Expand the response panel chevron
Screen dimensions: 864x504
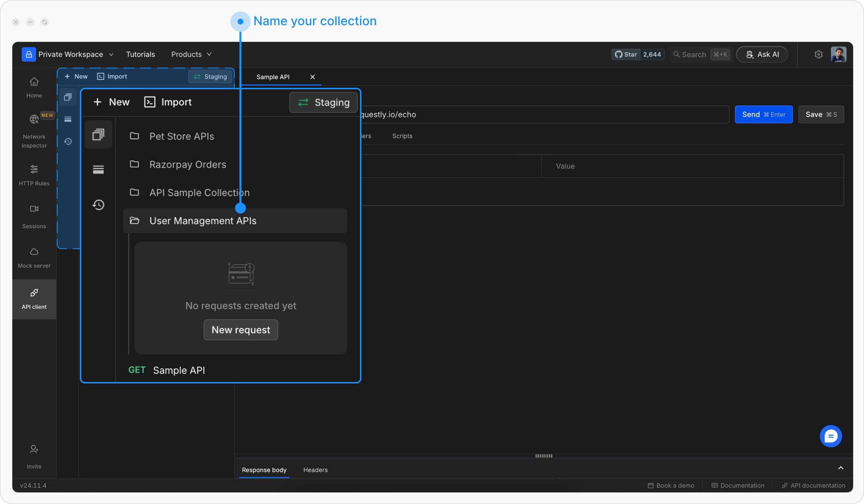(841, 468)
